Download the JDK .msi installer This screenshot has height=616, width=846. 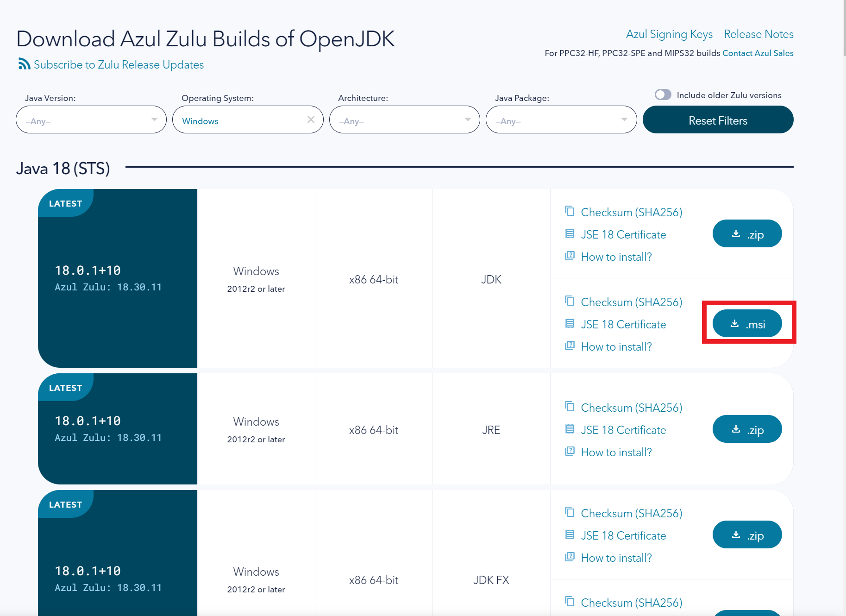click(x=747, y=324)
